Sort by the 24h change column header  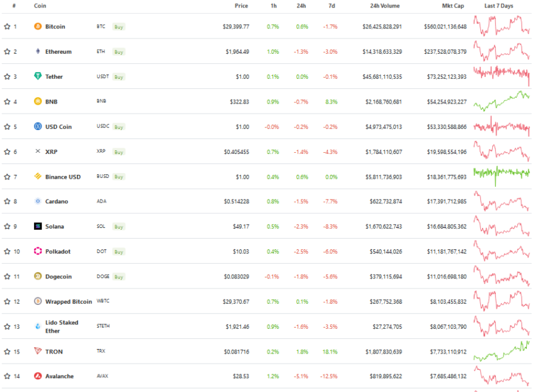point(301,6)
